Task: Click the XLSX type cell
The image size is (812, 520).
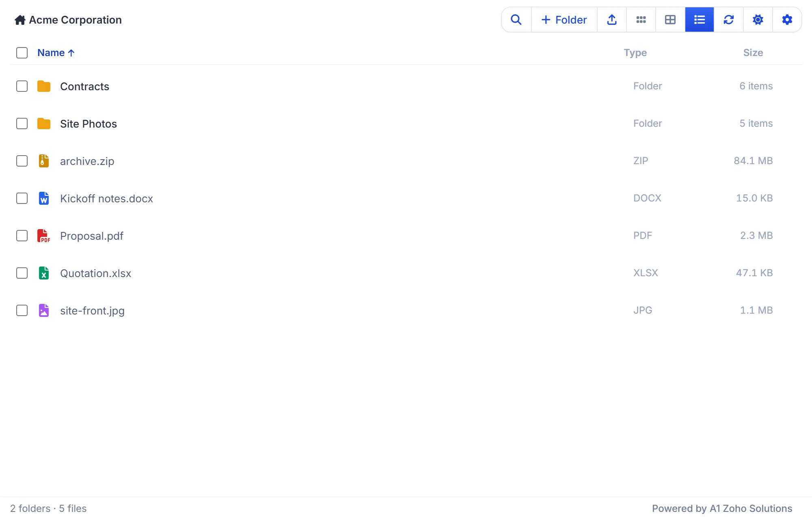Action: click(646, 273)
